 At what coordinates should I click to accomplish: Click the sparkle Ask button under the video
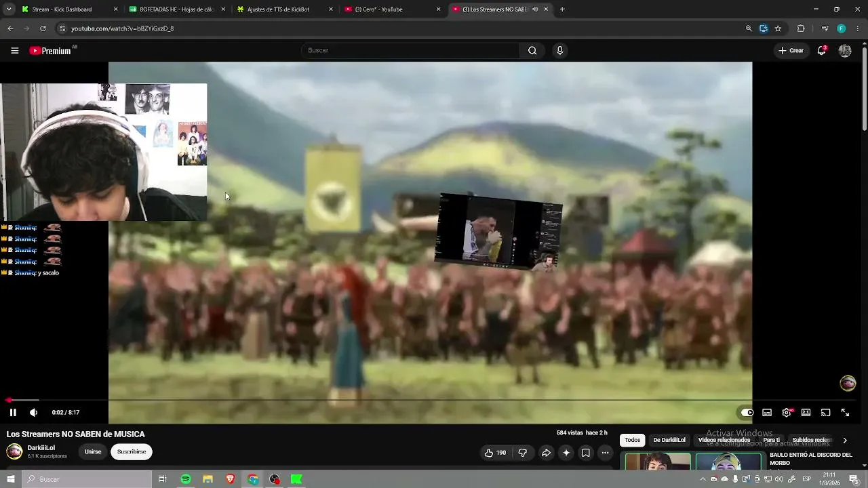point(566,453)
